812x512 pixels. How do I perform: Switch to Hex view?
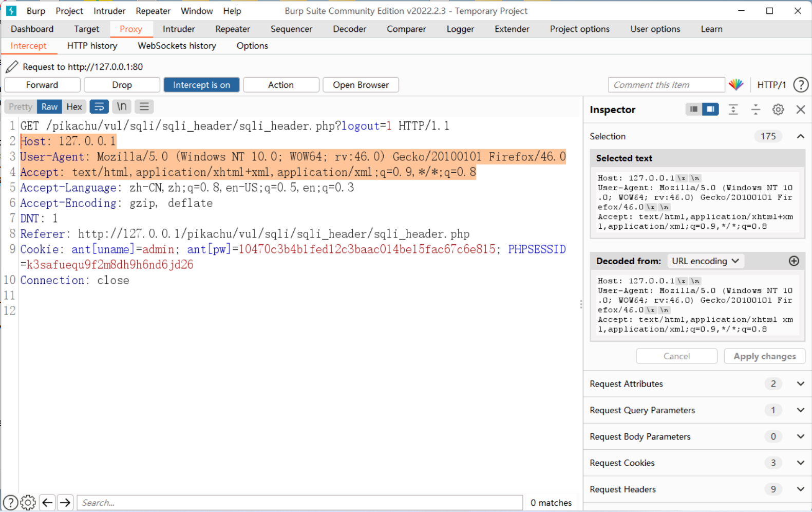pos(74,106)
